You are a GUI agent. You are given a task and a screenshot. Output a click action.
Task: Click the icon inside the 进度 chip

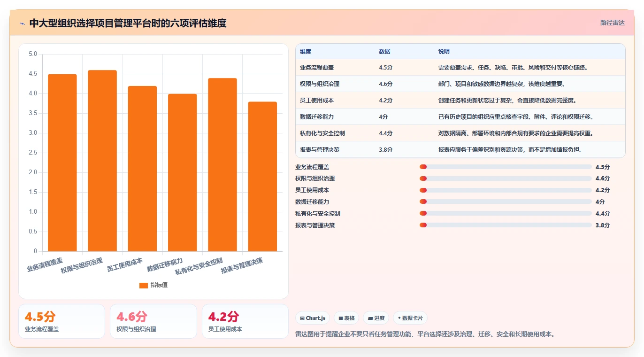(370, 318)
